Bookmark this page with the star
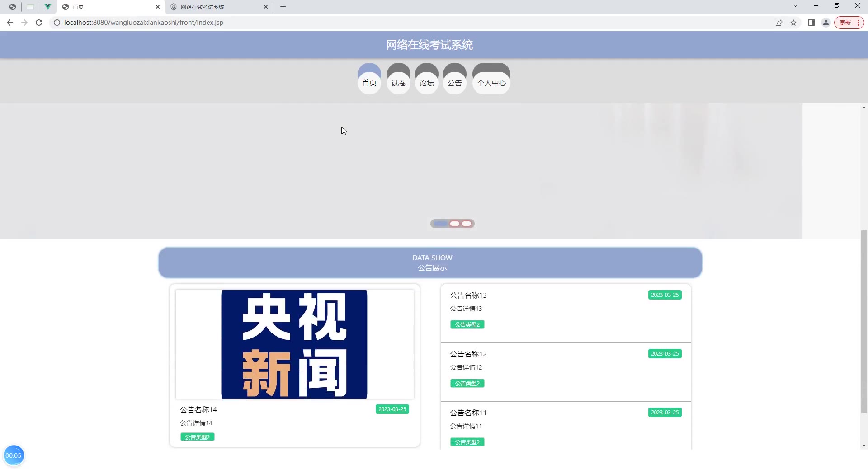The width and height of the screenshot is (868, 469). pyautogui.click(x=793, y=23)
